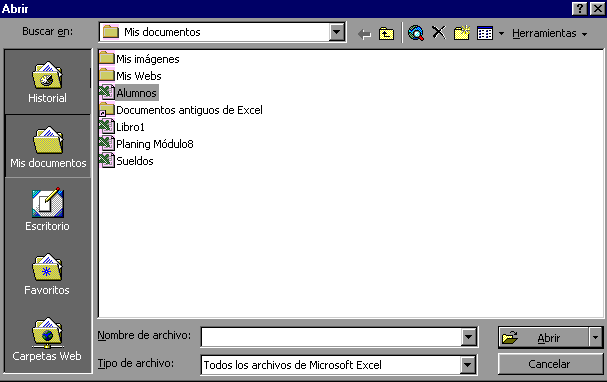Click the Mis imágenes folder icon
The width and height of the screenshot is (607, 382).
107,58
